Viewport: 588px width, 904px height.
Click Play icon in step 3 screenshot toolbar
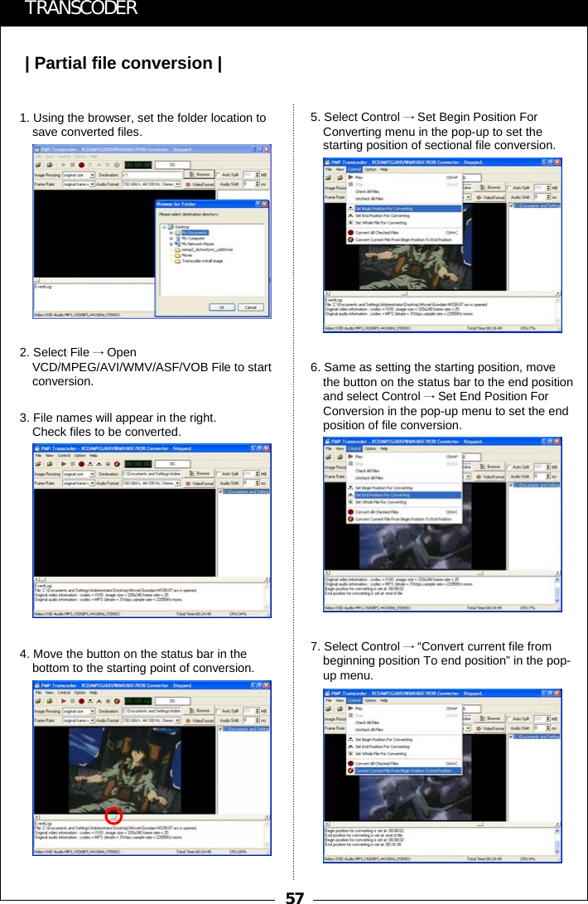[64, 464]
